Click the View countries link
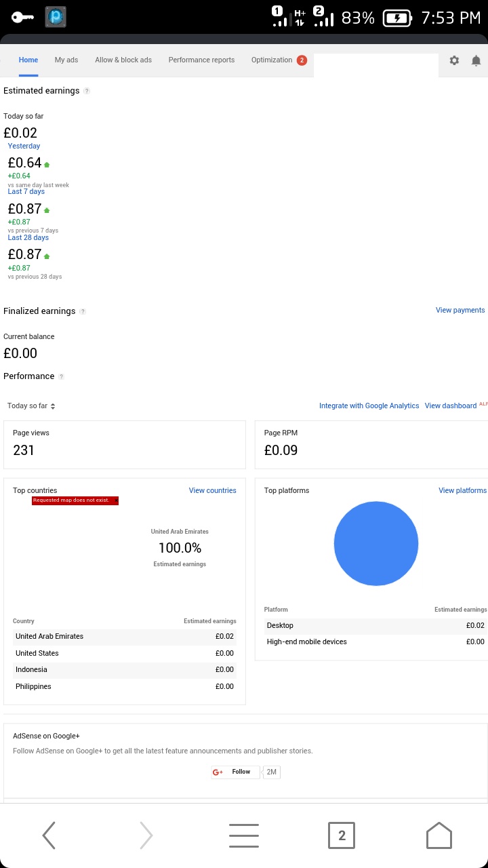 click(x=212, y=490)
